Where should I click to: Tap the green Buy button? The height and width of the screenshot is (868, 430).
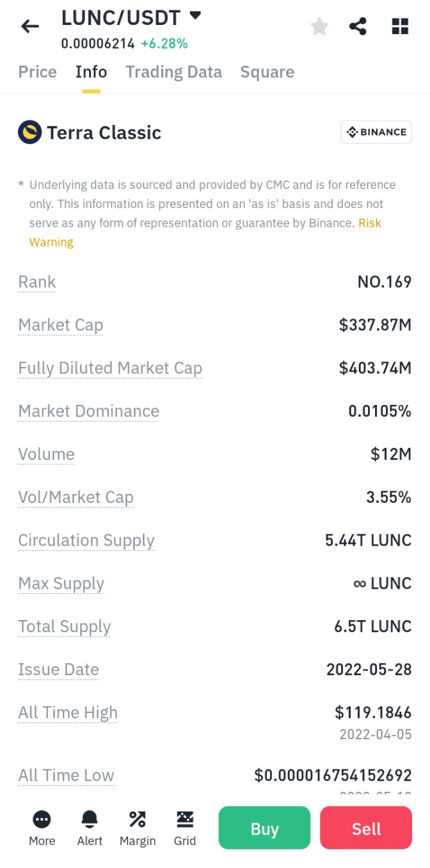click(x=264, y=828)
